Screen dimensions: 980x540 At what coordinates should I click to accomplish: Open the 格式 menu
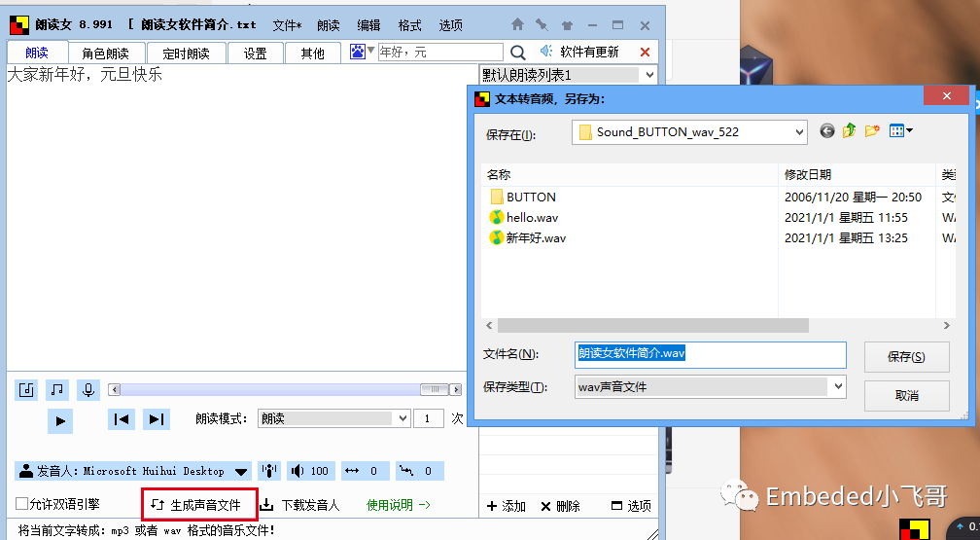[x=409, y=25]
